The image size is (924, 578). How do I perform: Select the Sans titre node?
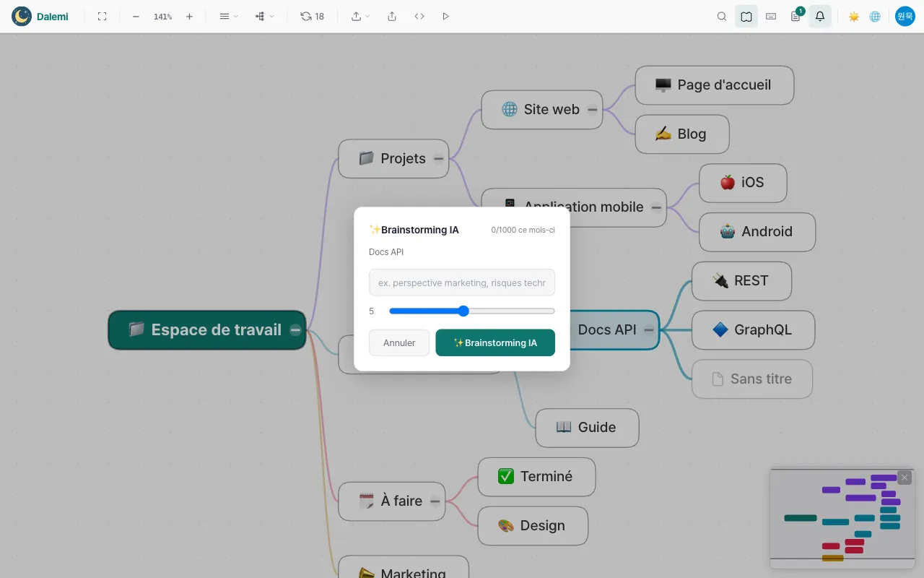click(x=752, y=379)
